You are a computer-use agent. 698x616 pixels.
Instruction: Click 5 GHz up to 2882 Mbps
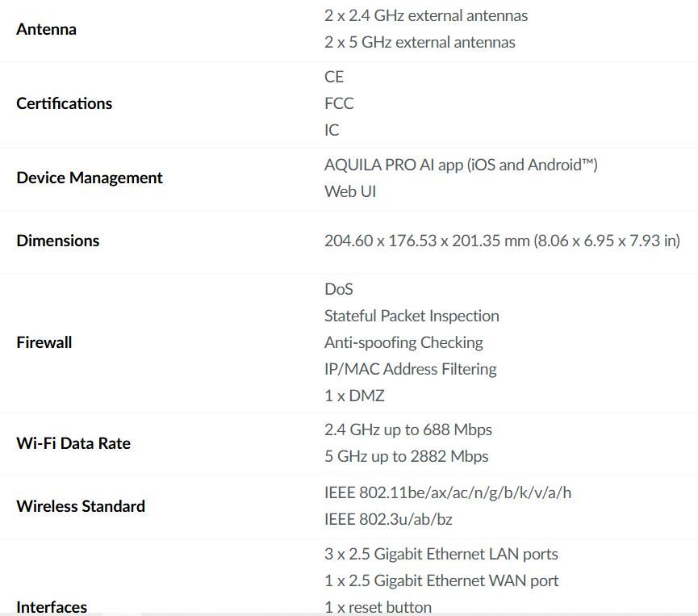coord(406,456)
